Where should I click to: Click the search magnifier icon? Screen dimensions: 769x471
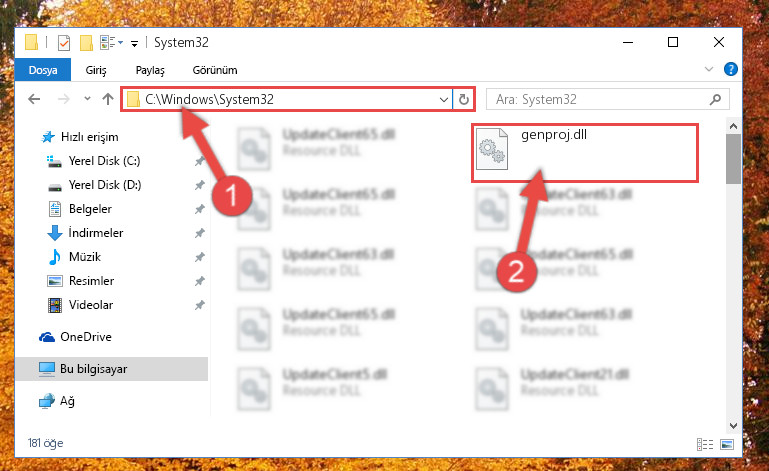pyautogui.click(x=716, y=100)
